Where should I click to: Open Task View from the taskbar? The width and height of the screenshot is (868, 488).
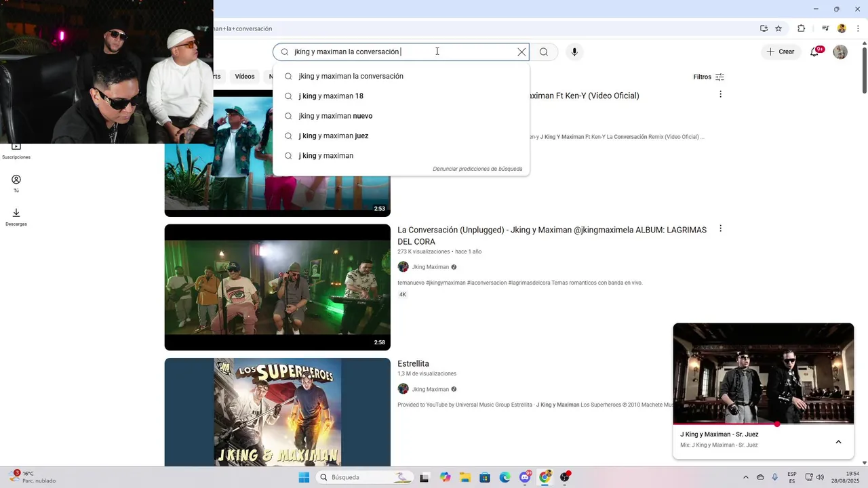[x=425, y=477]
